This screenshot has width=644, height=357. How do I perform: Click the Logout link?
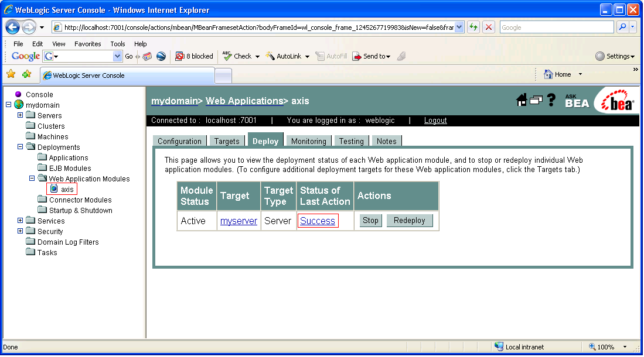tap(435, 120)
